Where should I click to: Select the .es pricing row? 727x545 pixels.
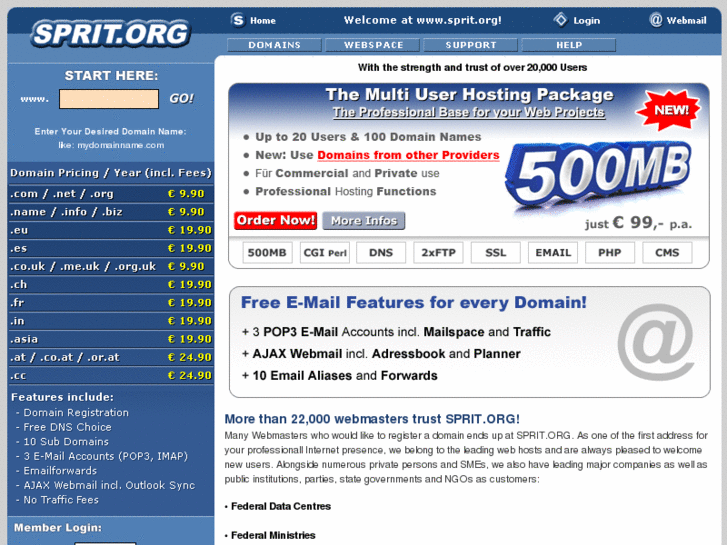111,248
